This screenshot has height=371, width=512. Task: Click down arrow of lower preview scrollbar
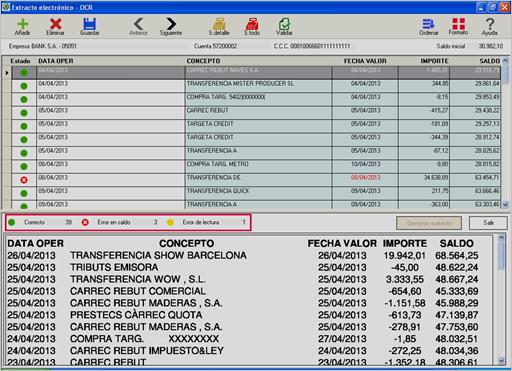[501, 360]
